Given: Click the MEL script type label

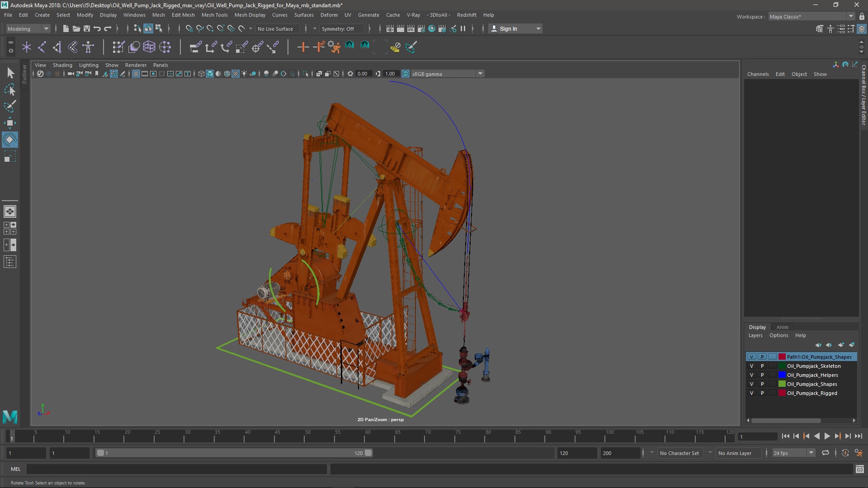Looking at the screenshot, I should pyautogui.click(x=16, y=469).
